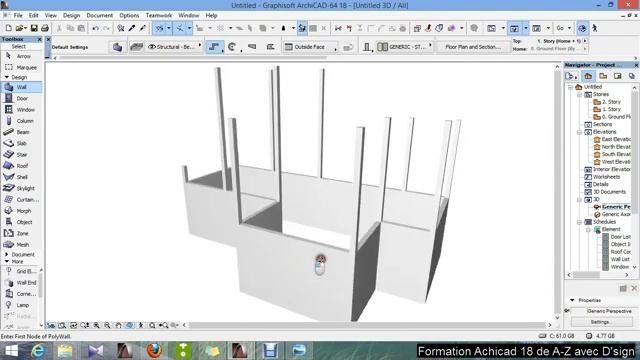
Task: Open the Help menu
Action: 211,16
